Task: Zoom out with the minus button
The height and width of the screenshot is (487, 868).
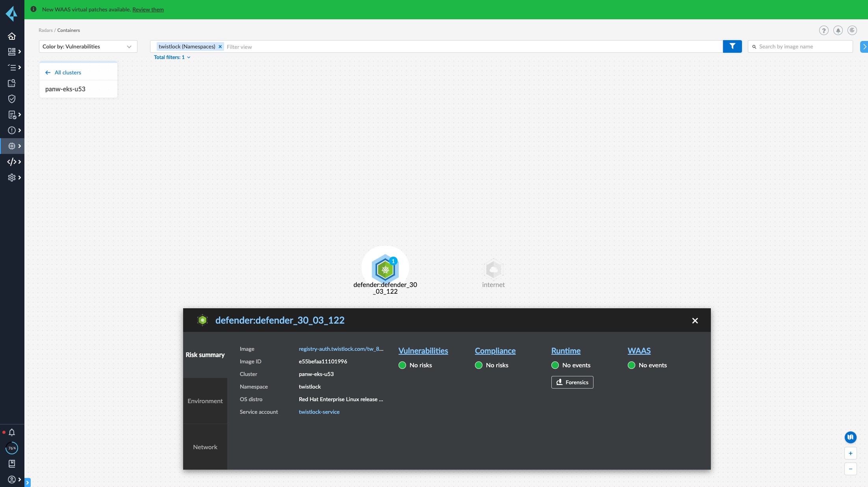Action: pos(850,469)
